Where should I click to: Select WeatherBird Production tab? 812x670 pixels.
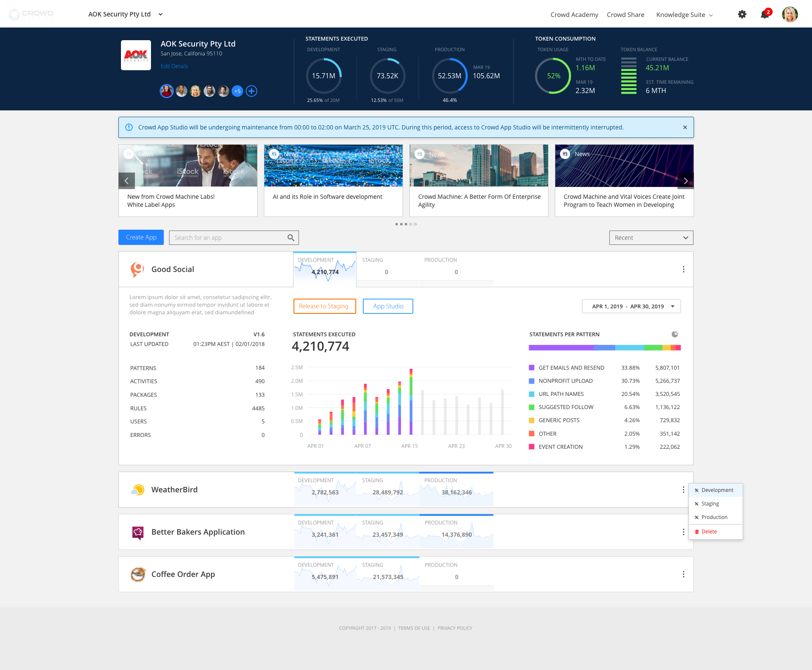[x=456, y=489]
